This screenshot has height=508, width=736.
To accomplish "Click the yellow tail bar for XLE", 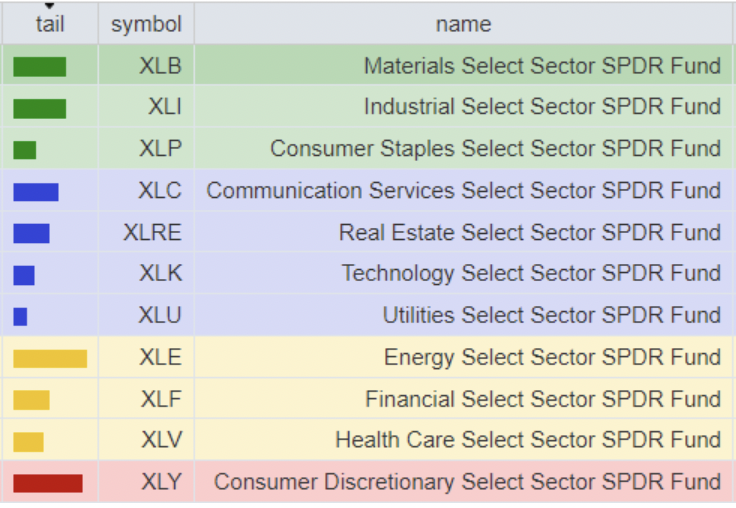I will (50, 358).
